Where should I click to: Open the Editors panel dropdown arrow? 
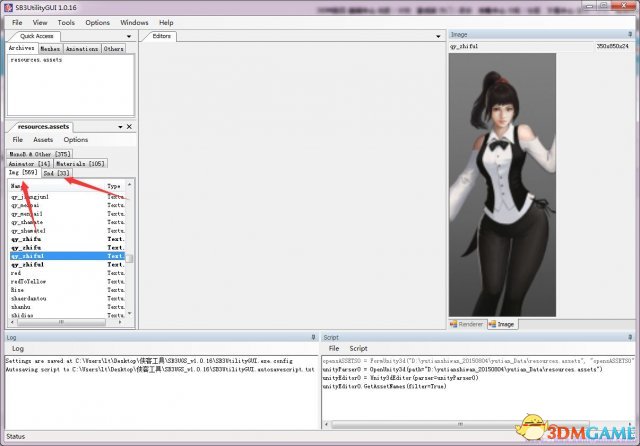point(438,36)
